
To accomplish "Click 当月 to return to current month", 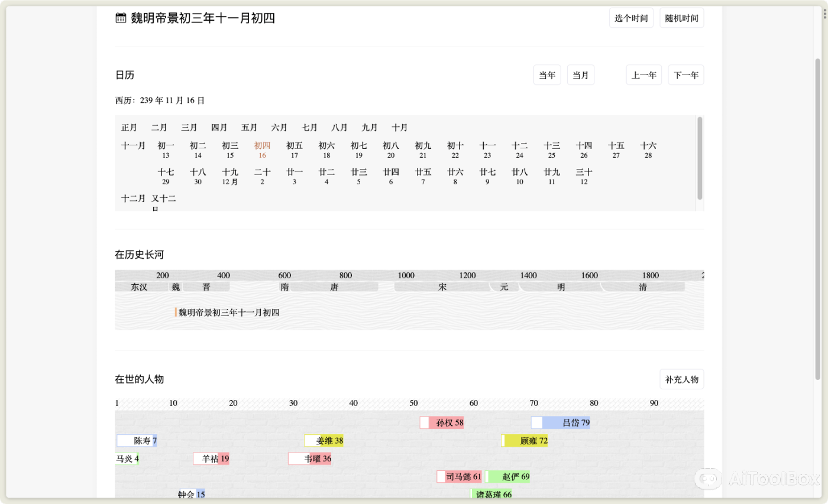I will 580,74.
